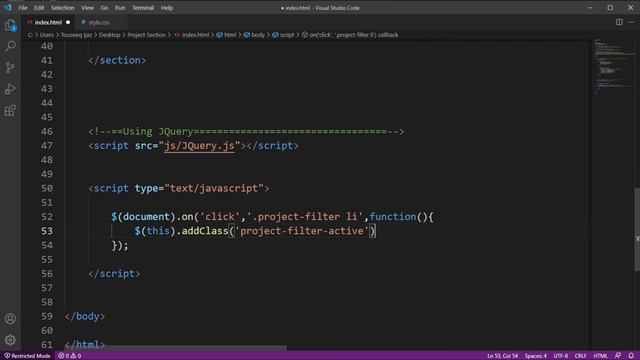Open the Extensions view

click(10, 111)
